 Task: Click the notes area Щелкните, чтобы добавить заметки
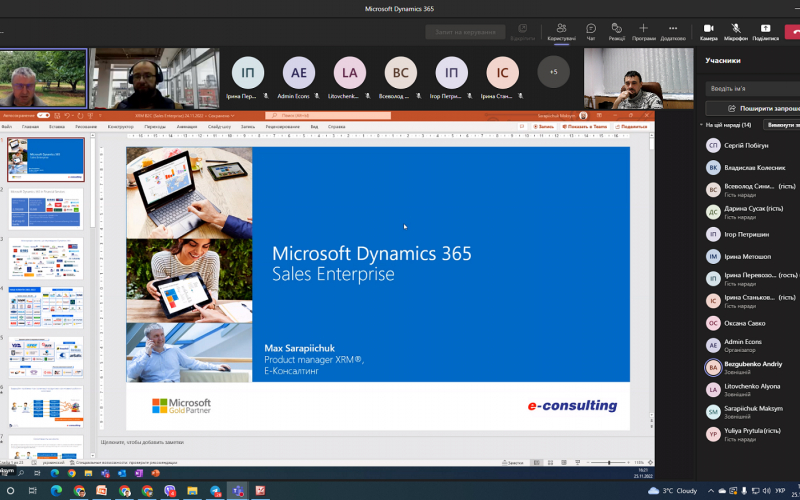point(142,442)
